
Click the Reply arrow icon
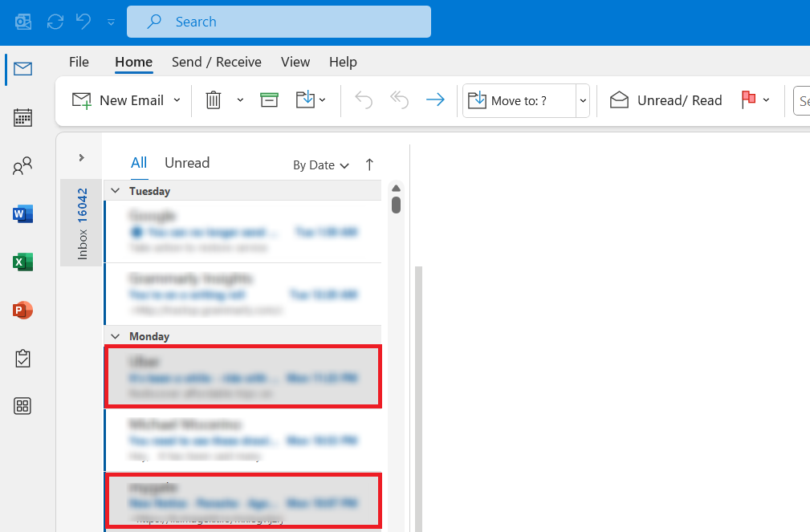(x=364, y=99)
